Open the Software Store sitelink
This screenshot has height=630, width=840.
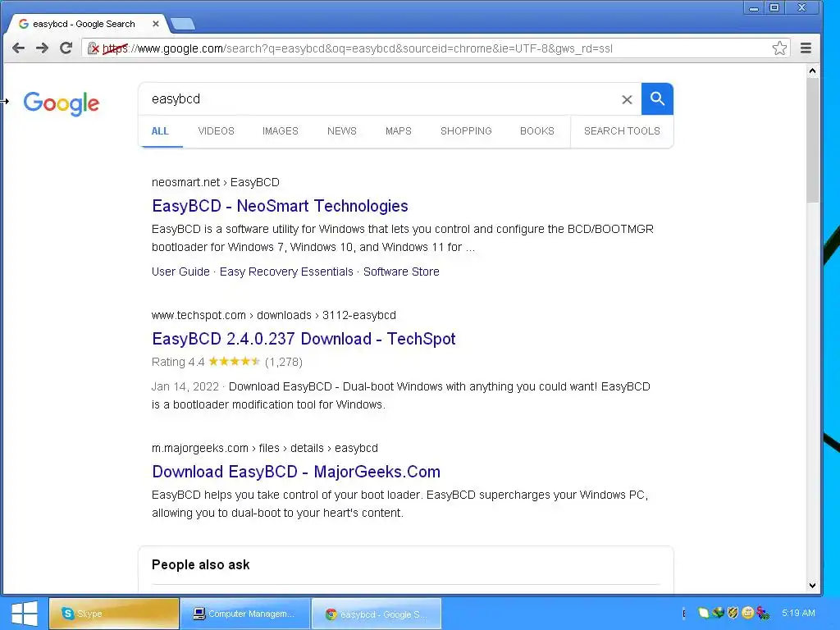pos(401,272)
